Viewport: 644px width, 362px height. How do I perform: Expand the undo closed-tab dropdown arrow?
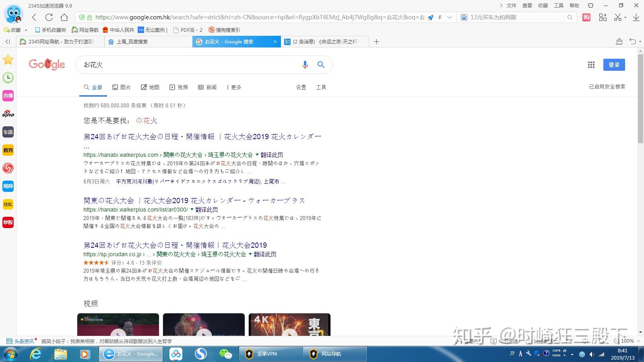640,42
